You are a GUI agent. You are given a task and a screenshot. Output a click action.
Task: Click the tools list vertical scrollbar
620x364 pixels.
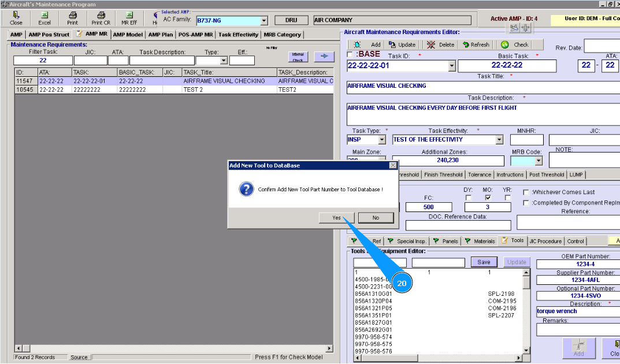(526, 312)
